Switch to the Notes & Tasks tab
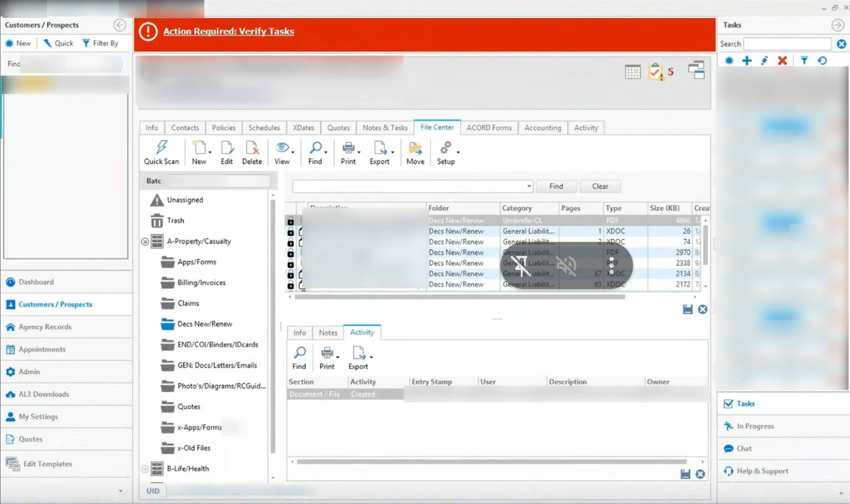The width and height of the screenshot is (850, 504). [x=385, y=128]
